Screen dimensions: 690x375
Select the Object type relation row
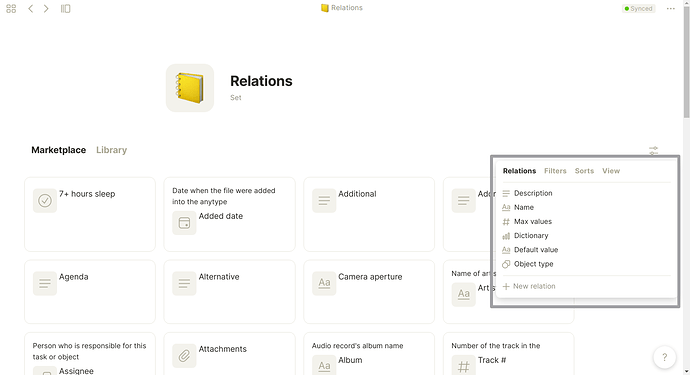[586, 264]
